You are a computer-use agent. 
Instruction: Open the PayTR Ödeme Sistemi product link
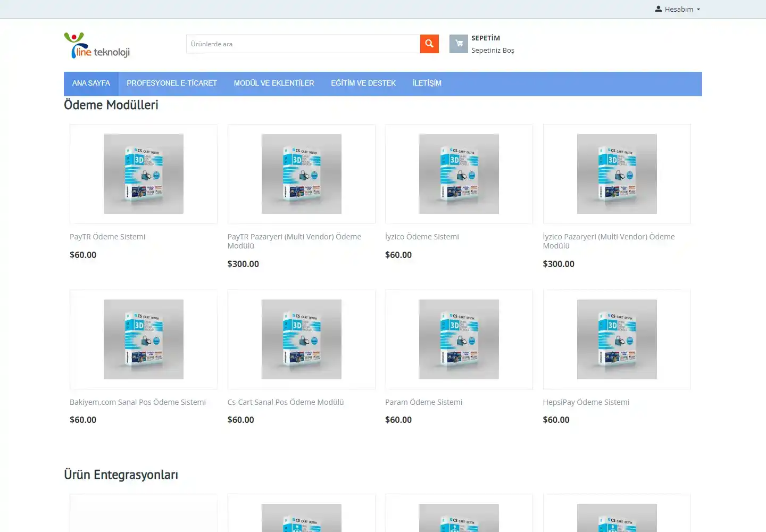pyautogui.click(x=107, y=237)
